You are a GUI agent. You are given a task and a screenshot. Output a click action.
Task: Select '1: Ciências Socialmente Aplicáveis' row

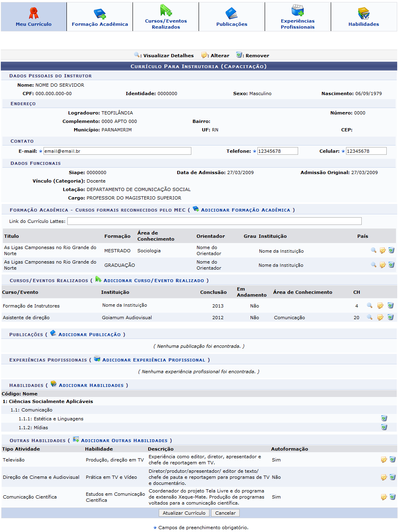(x=199, y=401)
